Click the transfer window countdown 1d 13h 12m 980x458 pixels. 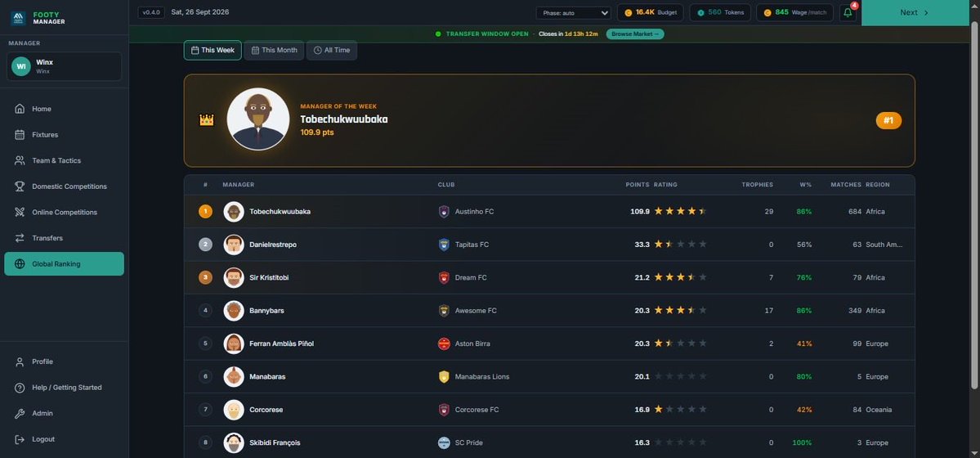pyautogui.click(x=581, y=34)
